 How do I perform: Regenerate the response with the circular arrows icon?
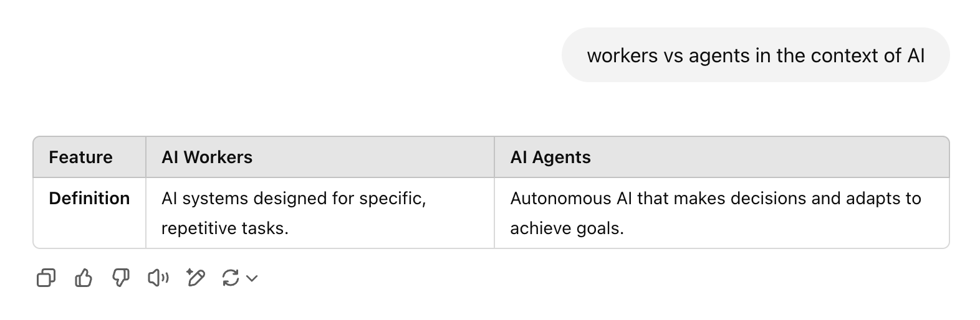231,278
